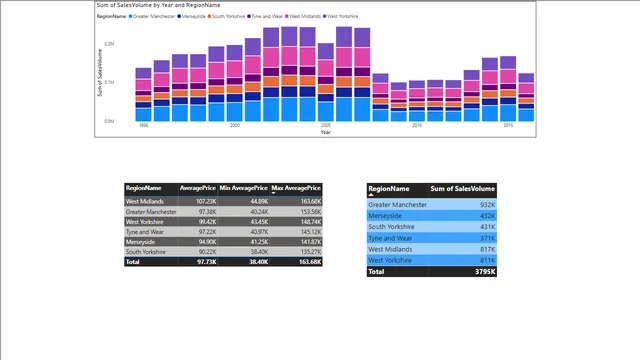This screenshot has width=640, height=360.
Task: Select Tyne and Wear row in sales table
Action: [431, 238]
